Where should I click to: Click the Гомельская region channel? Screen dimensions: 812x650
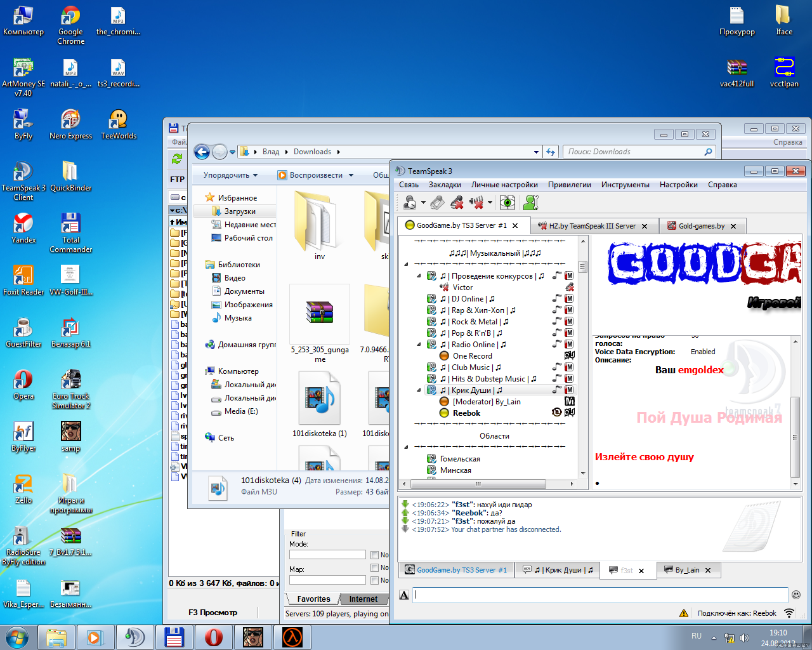tap(460, 459)
